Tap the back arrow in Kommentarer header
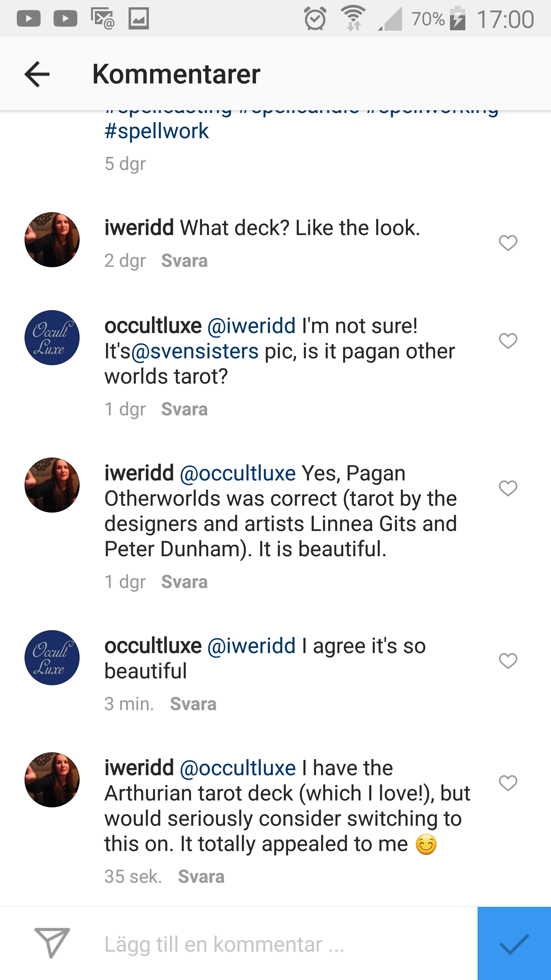551x980 pixels. (37, 74)
